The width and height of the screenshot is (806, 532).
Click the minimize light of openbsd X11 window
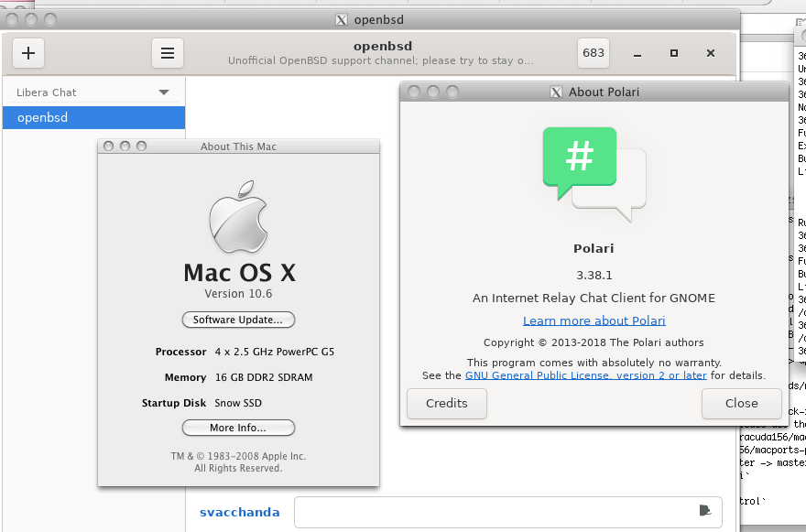31,19
